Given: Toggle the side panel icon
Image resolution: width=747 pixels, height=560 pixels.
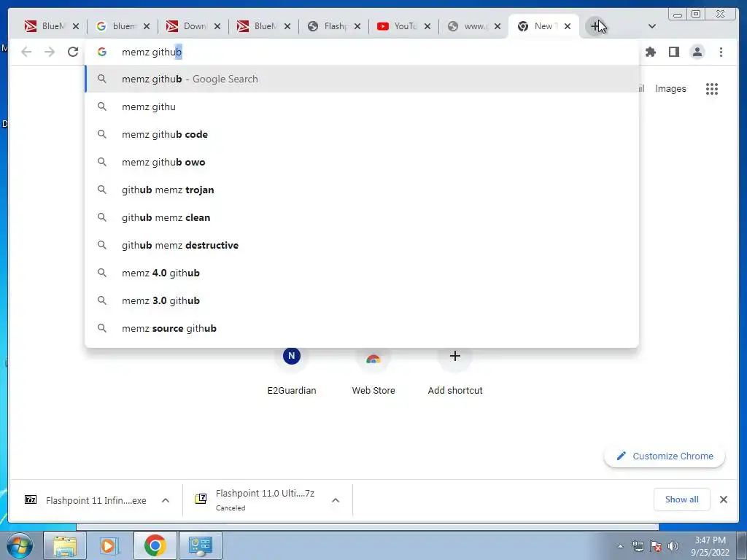Looking at the screenshot, I should coord(673,52).
